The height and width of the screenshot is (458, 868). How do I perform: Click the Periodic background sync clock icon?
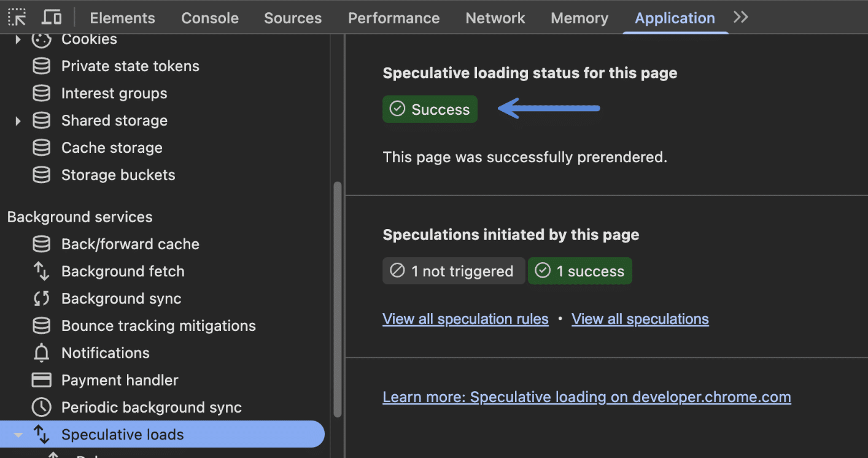41,407
